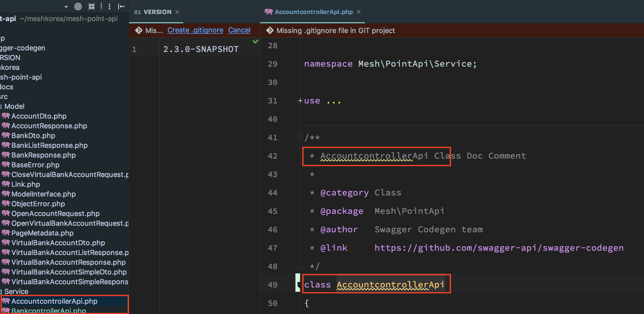Viewport: 644px width, 314px height.
Task: Click the green checkmark inspection indicator
Action: tap(255, 41)
